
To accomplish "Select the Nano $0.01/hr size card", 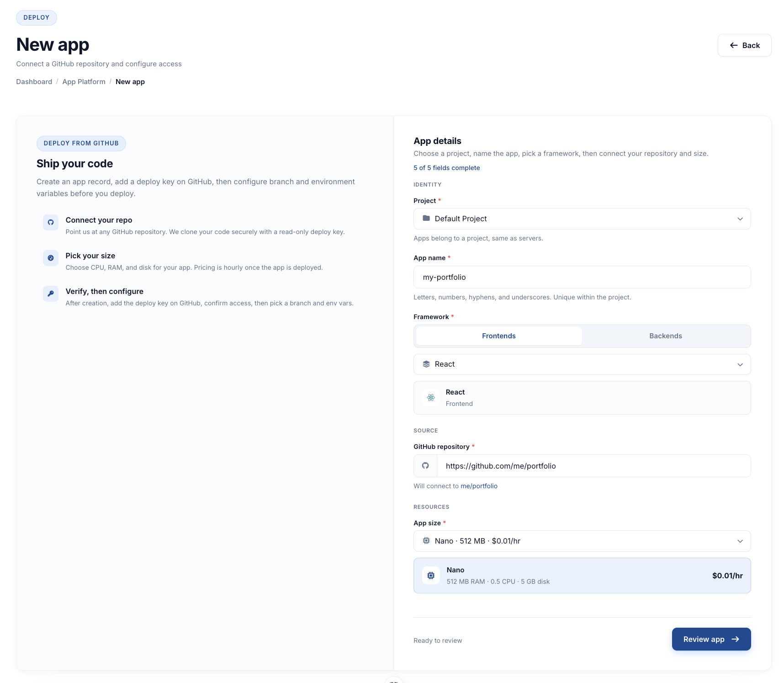I will click(582, 576).
